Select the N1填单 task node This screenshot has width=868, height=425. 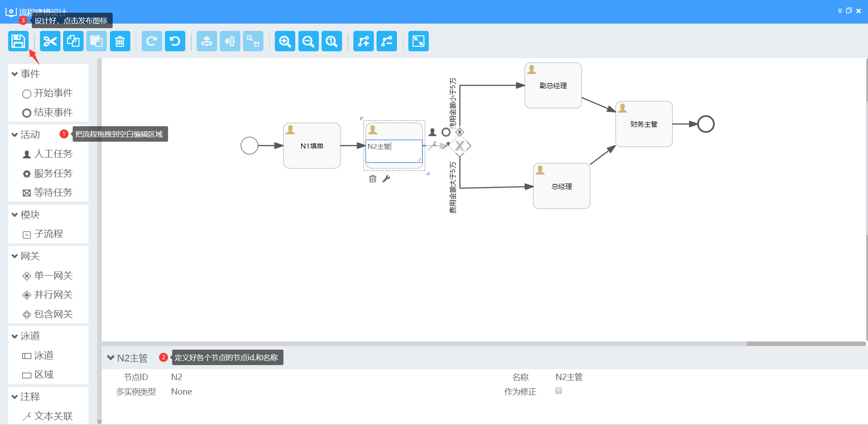click(312, 146)
